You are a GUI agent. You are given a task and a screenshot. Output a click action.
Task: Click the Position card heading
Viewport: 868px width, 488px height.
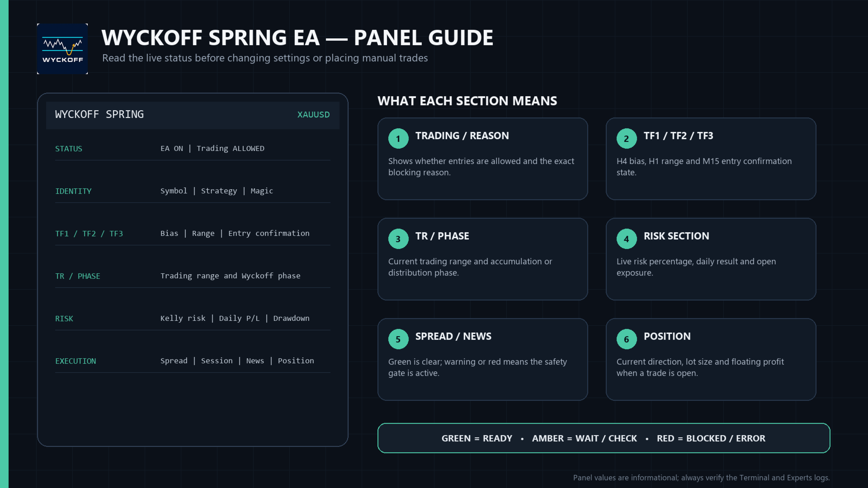pos(667,336)
